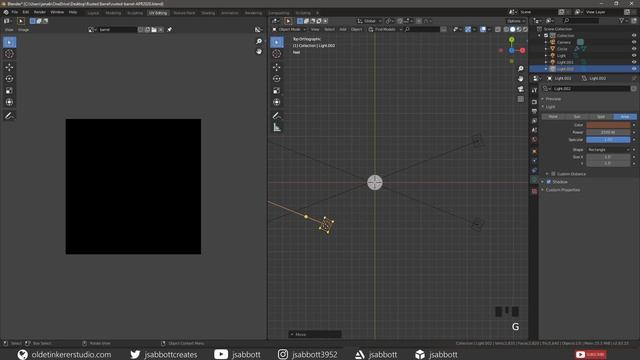Open the Render menu
640x360 pixels.
[x=40, y=12]
